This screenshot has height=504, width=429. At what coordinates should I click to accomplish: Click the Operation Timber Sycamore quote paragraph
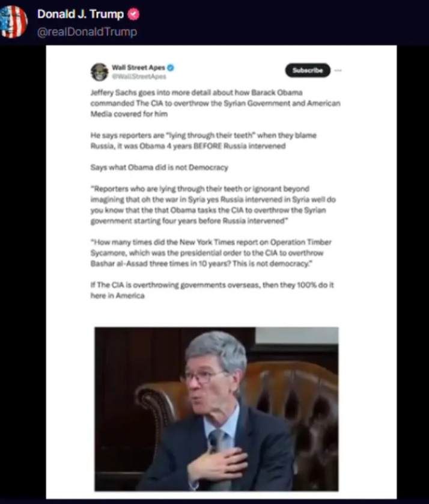(211, 253)
